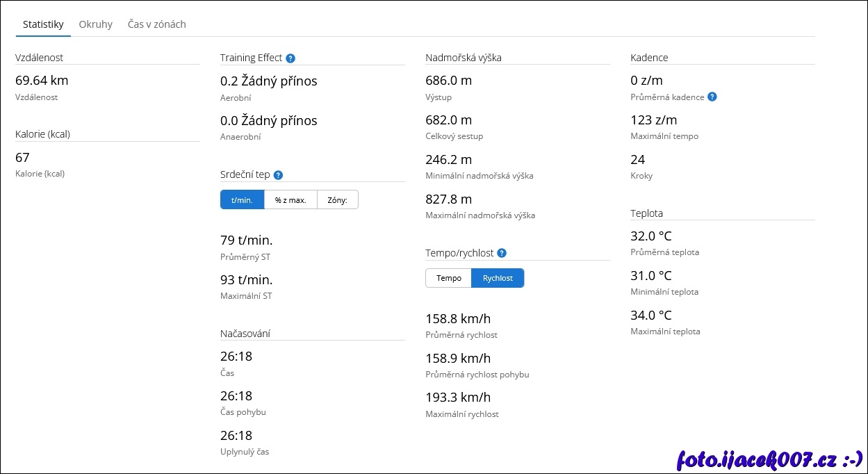Click the Teplota section heading
The height and width of the screenshot is (474, 868).
tap(646, 213)
